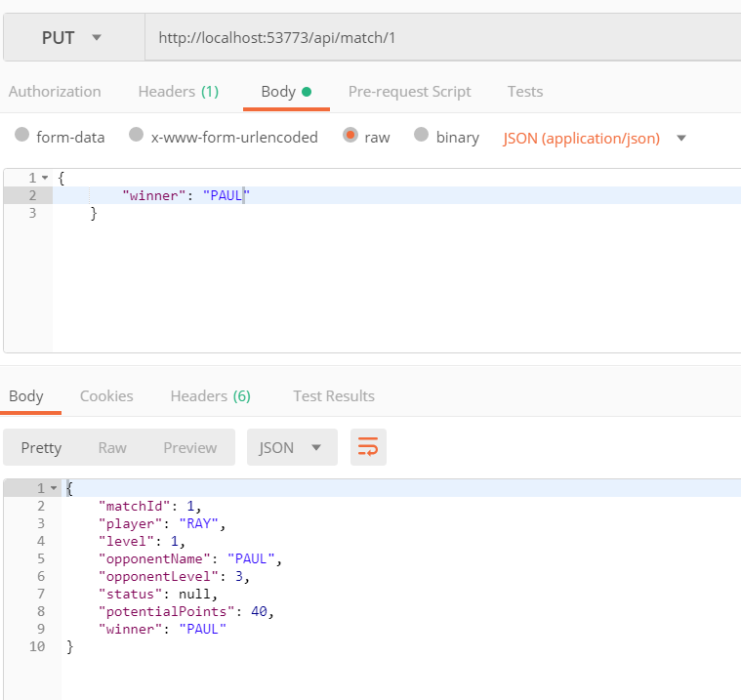
Task: Select the Raw view button
Action: pos(112,447)
